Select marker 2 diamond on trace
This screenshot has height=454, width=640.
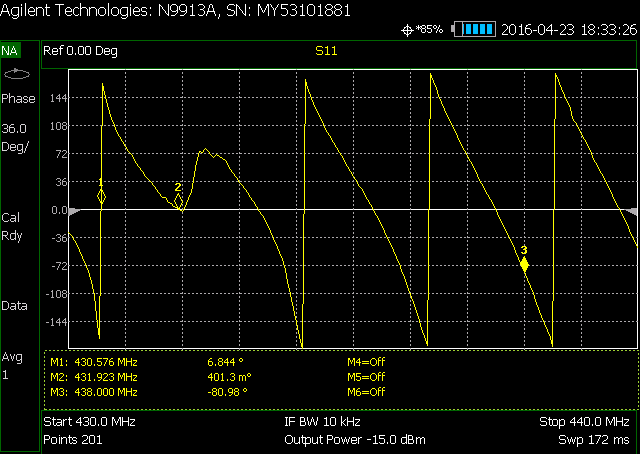click(x=179, y=201)
